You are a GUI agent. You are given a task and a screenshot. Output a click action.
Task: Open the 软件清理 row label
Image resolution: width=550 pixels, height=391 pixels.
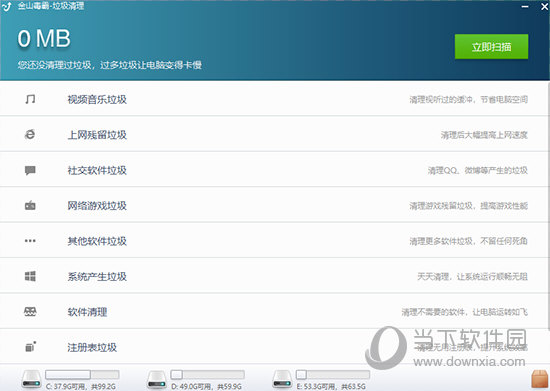[x=87, y=312]
